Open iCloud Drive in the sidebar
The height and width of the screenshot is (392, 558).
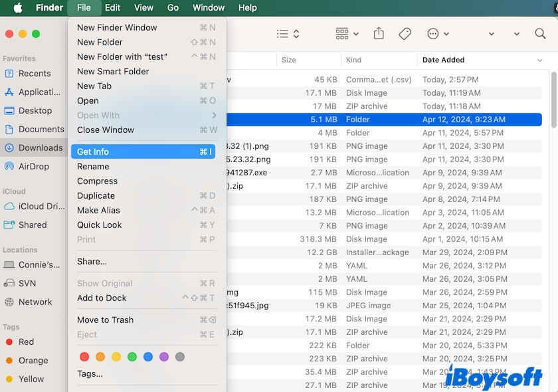point(35,206)
